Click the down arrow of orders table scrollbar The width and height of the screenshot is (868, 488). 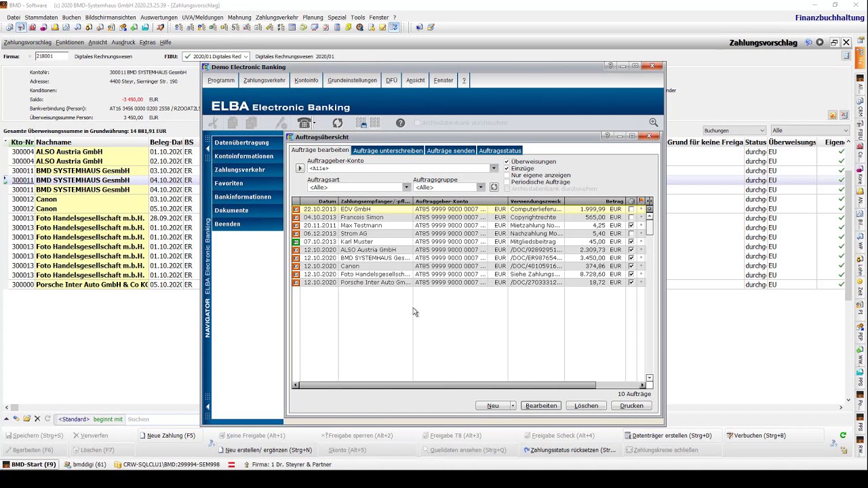click(649, 378)
